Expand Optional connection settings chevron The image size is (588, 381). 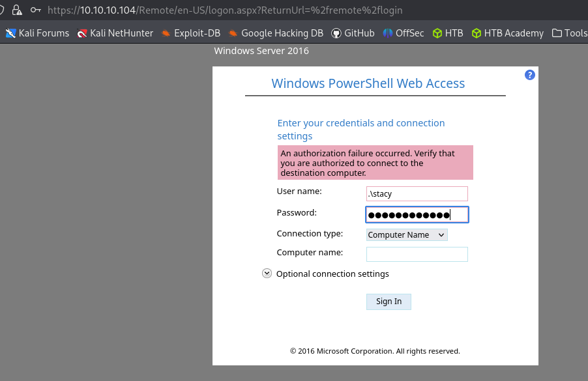click(267, 274)
